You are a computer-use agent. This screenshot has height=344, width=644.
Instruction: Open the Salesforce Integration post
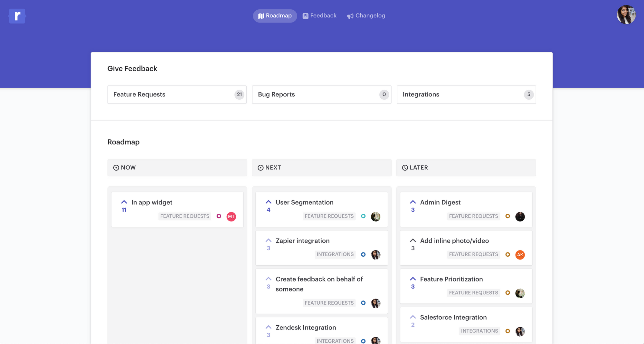point(453,318)
